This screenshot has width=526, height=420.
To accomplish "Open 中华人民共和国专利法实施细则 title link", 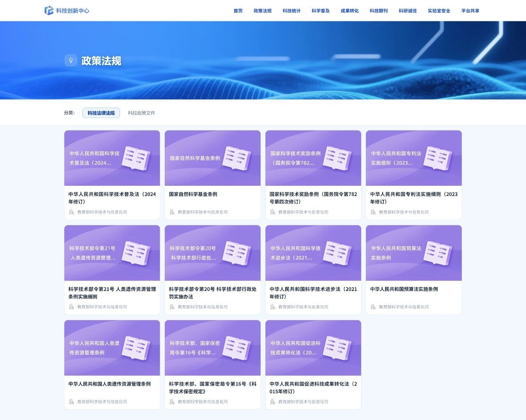I will 413,198.
